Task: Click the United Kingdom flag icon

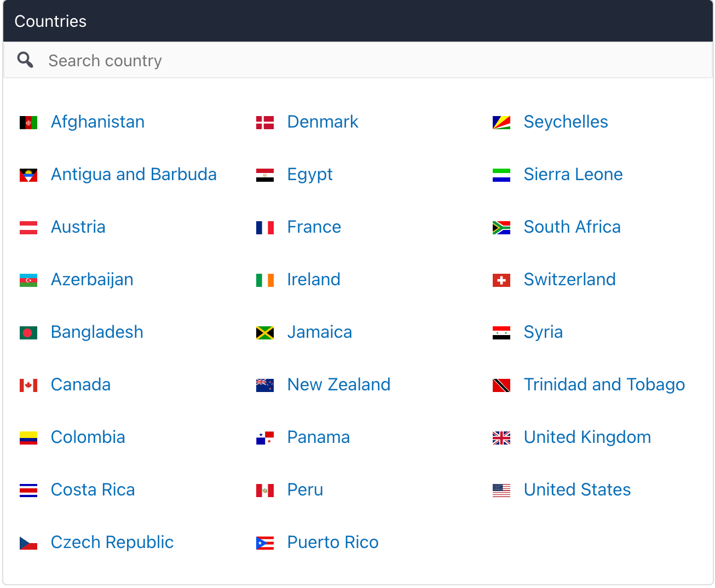Action: pyautogui.click(x=501, y=437)
